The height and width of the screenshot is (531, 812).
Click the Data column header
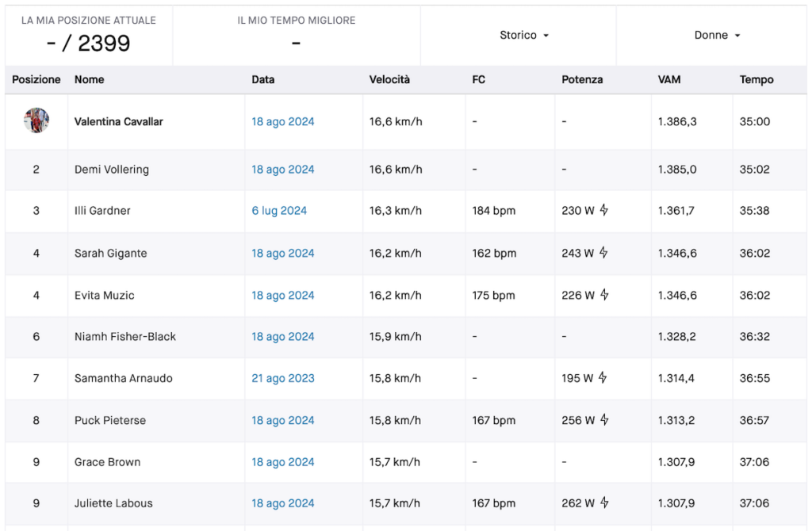pyautogui.click(x=263, y=80)
